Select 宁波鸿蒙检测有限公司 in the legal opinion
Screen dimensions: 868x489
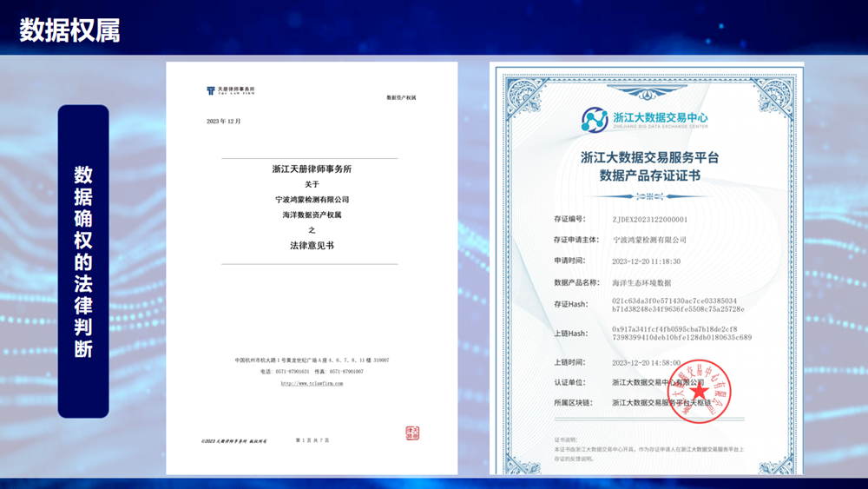coord(312,200)
